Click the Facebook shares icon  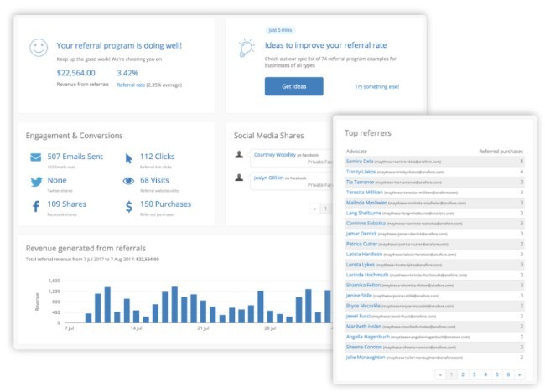36,206
